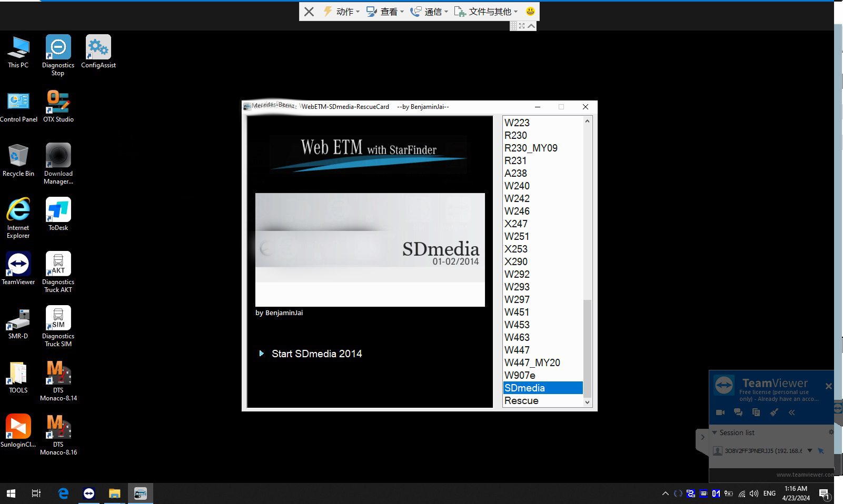Select the Download Manager desktop icon

tap(58, 164)
